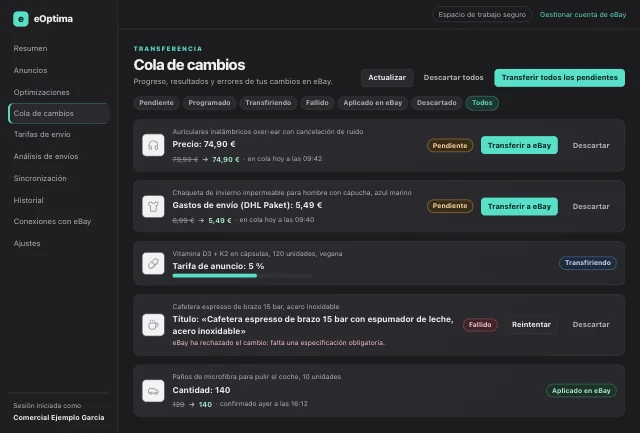Click the Vitamina D3 + K2 product name
Viewport: 640px width, 433px height.
click(x=257, y=253)
